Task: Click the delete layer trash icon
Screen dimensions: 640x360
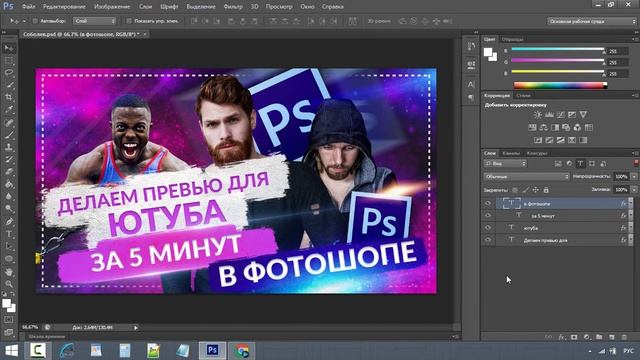Action: click(x=624, y=337)
